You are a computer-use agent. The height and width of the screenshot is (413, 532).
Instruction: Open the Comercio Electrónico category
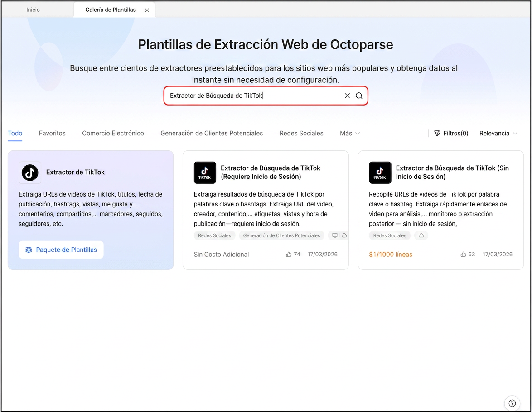click(x=113, y=133)
